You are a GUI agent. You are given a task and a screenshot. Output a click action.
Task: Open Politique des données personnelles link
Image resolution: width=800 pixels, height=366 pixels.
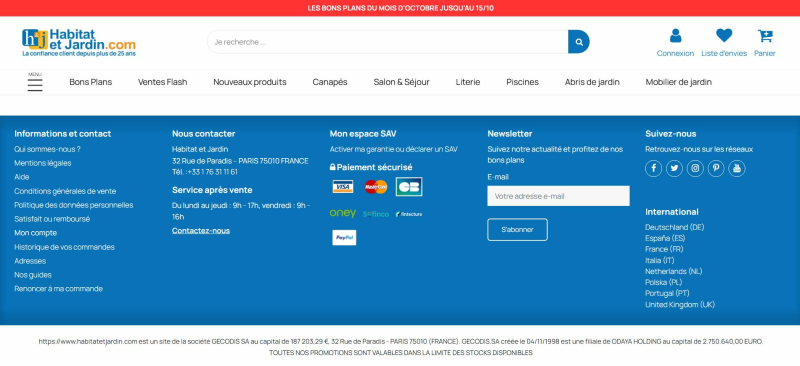(74, 205)
